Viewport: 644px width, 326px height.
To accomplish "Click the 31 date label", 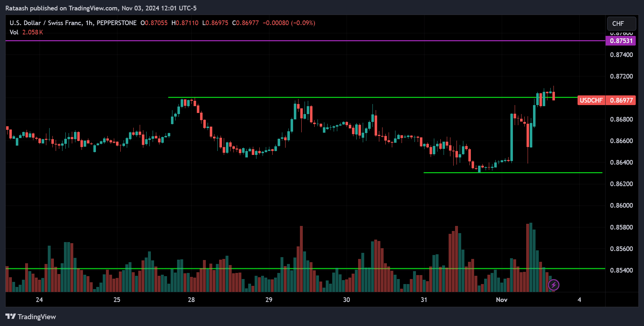I will 424,300.
